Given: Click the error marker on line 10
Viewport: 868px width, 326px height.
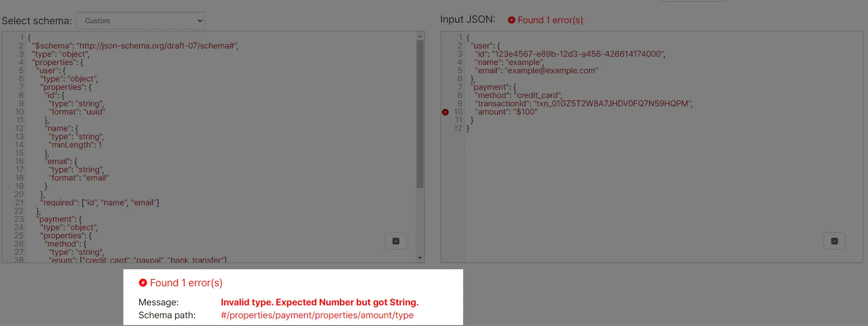Looking at the screenshot, I should point(445,112).
